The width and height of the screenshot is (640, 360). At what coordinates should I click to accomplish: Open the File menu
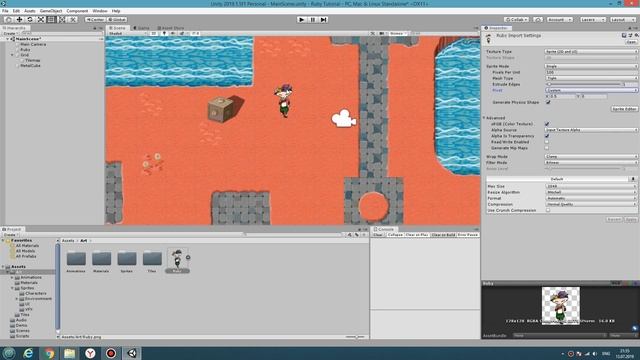point(5,11)
